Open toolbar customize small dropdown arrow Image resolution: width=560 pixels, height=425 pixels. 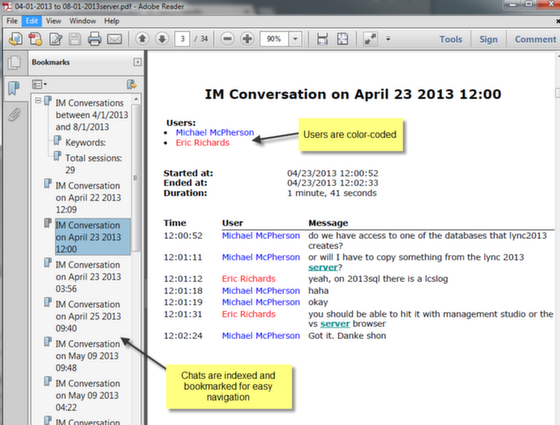click(x=388, y=39)
